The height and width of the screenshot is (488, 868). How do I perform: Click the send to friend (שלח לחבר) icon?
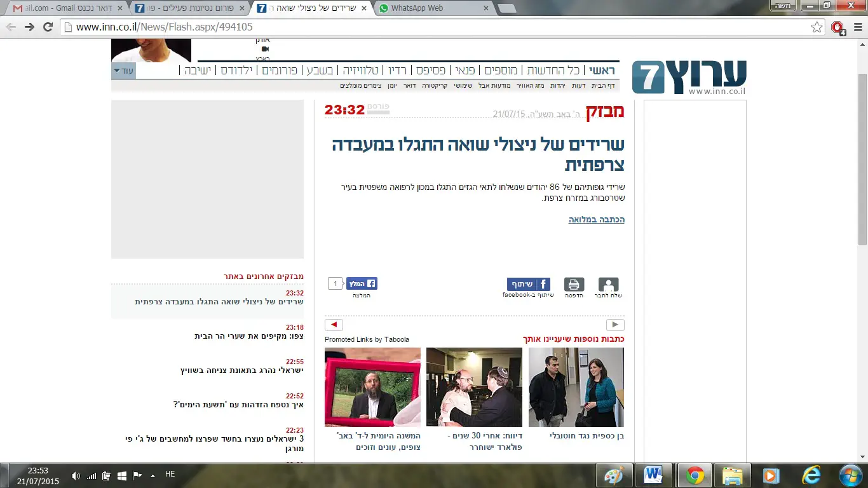click(608, 285)
